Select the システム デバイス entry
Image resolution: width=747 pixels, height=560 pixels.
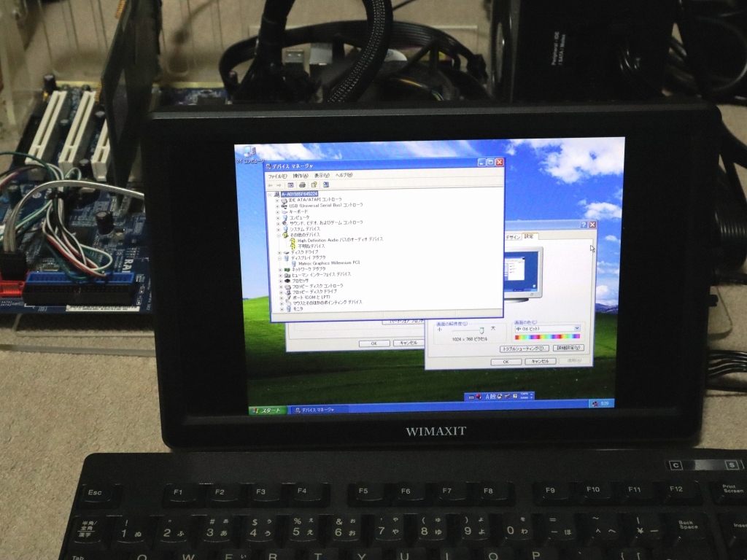point(305,229)
